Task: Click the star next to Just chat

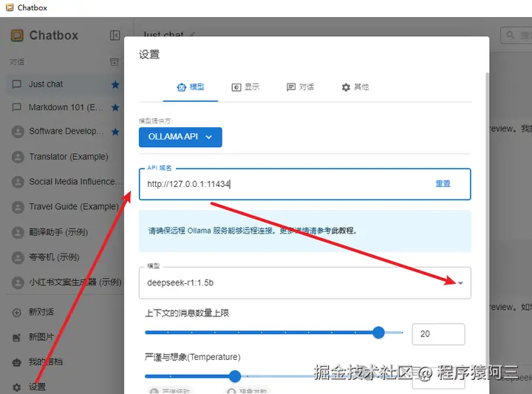Action: click(115, 84)
